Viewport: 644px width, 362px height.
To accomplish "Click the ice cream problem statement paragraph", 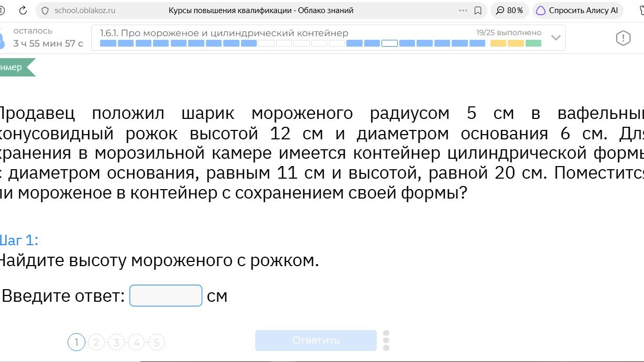I will pyautogui.click(x=322, y=153).
